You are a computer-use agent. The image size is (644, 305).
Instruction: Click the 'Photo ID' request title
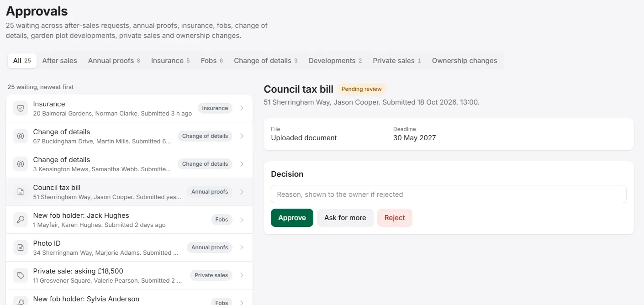click(x=47, y=243)
